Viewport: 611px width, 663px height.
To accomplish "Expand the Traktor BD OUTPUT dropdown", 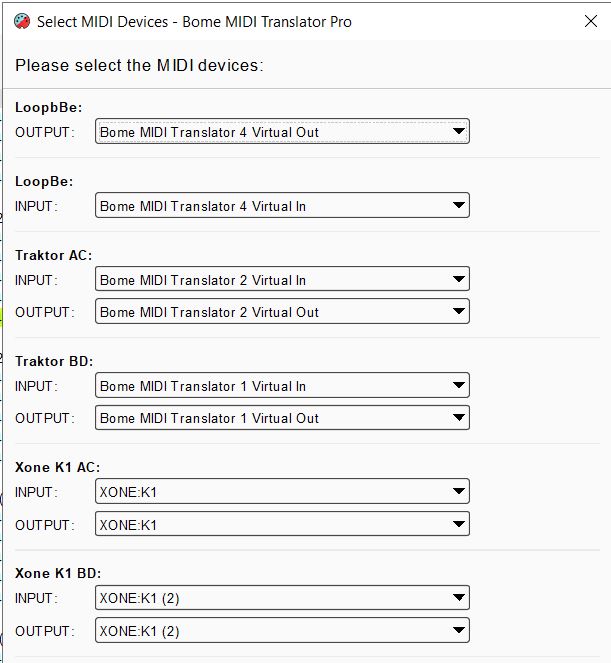I will 281,418.
